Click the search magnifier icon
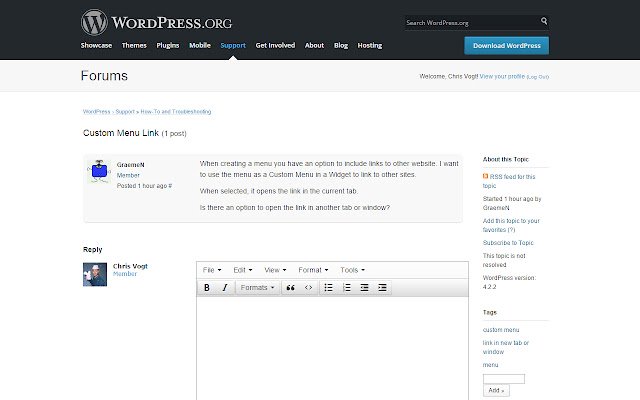 544,21
